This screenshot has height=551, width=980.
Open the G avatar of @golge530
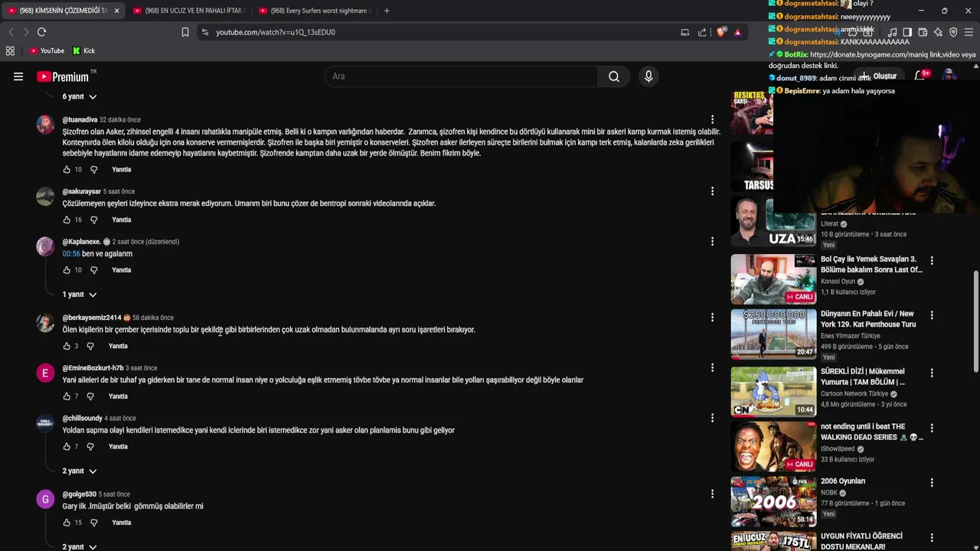tap(45, 500)
